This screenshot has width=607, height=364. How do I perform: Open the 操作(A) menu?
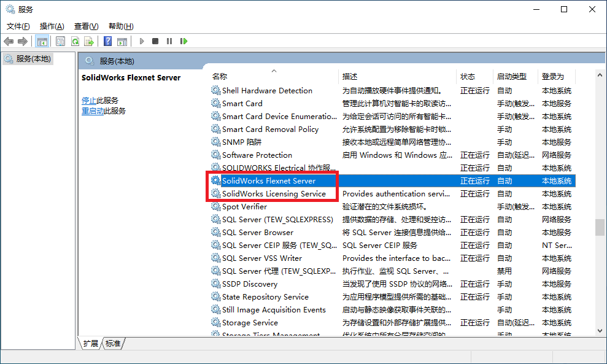52,26
